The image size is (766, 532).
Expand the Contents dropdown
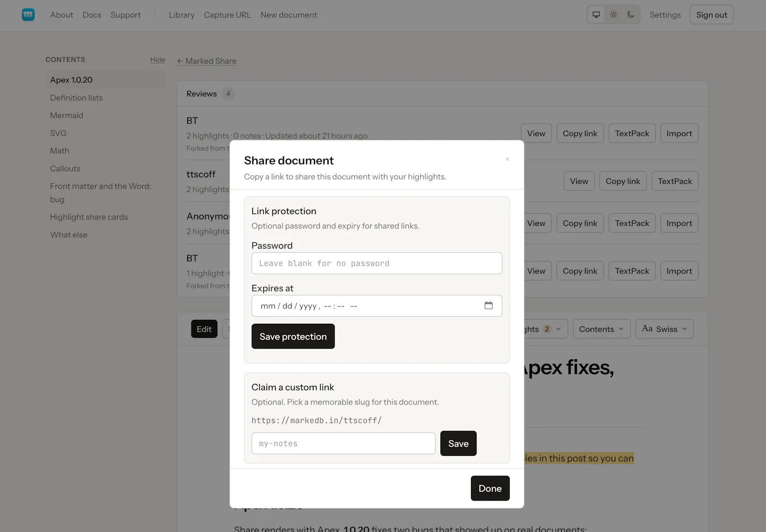pyautogui.click(x=601, y=329)
